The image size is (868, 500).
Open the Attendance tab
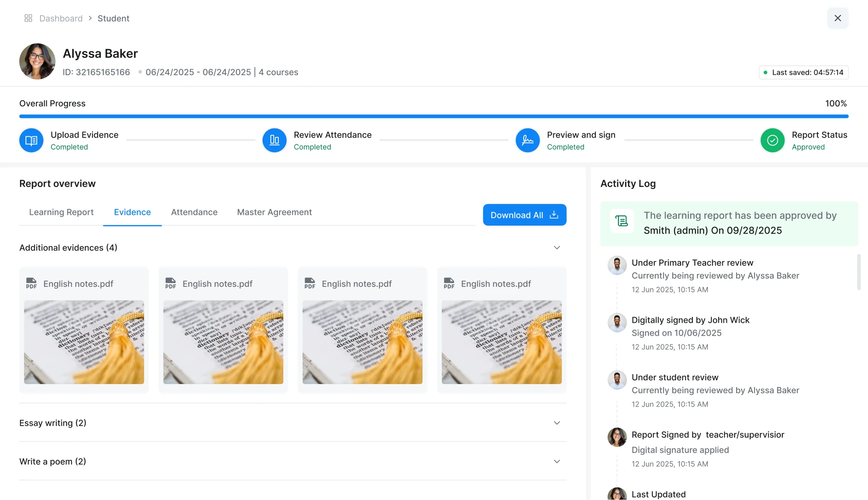point(194,212)
